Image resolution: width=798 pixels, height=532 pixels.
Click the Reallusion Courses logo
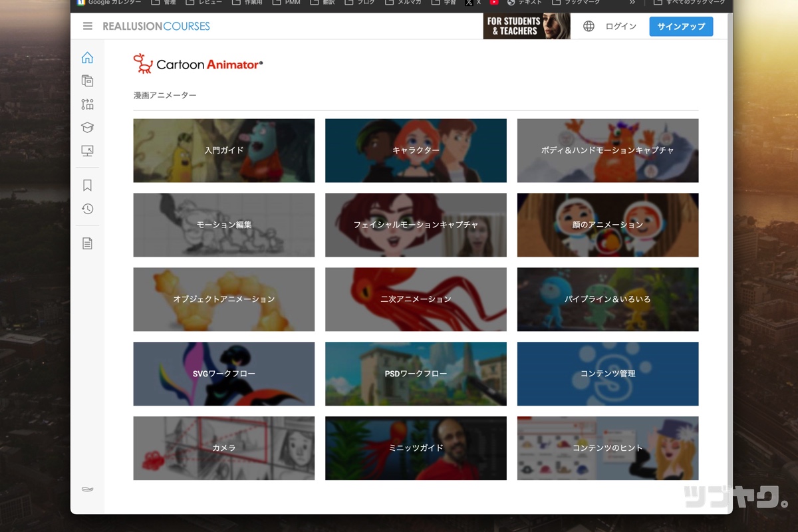click(x=156, y=27)
